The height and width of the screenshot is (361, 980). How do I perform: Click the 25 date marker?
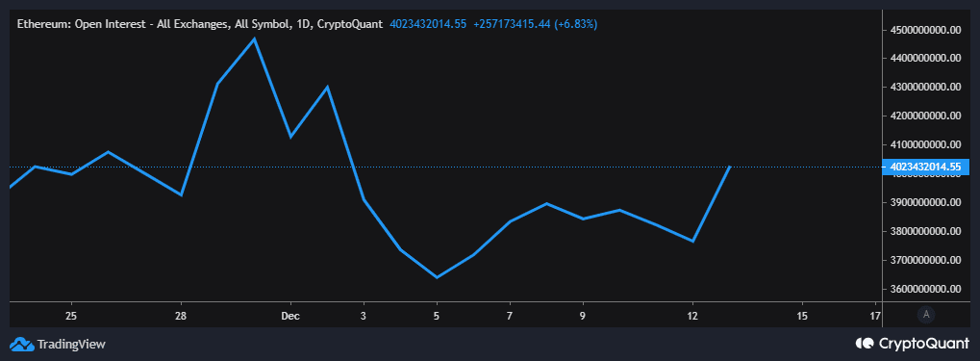[70, 316]
